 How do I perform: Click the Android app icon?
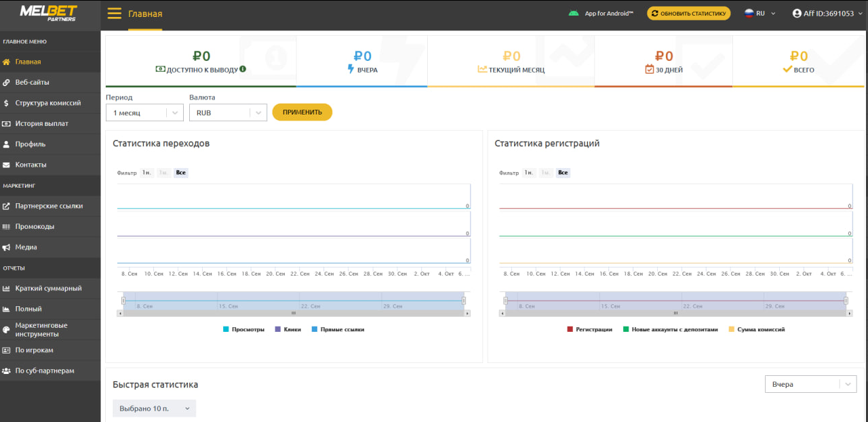574,13
